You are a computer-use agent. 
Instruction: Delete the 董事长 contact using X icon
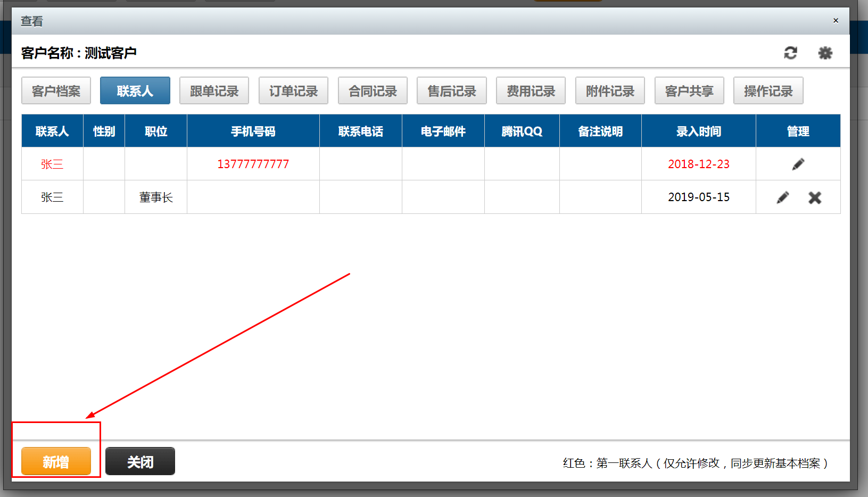[815, 197]
